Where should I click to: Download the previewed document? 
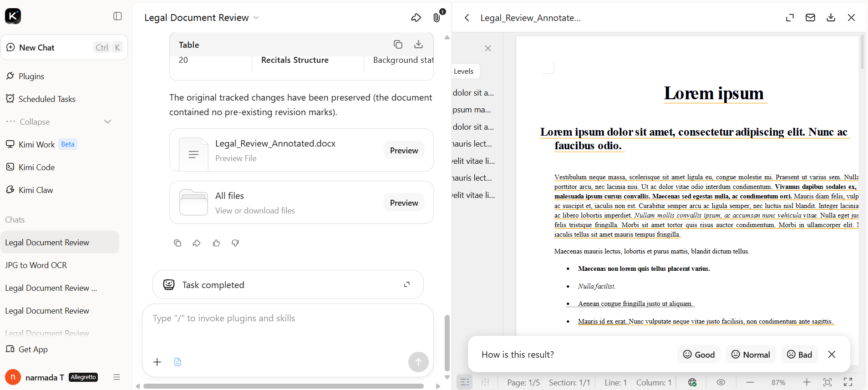[x=831, y=17]
